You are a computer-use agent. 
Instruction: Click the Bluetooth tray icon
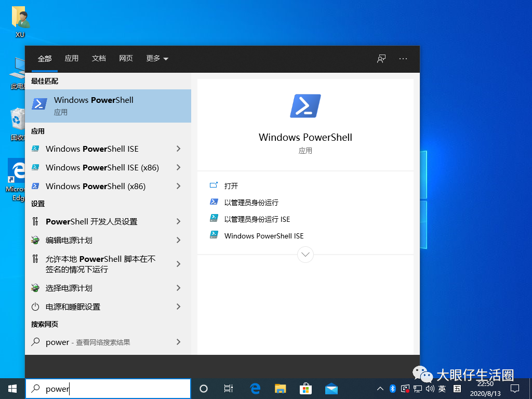click(393, 389)
